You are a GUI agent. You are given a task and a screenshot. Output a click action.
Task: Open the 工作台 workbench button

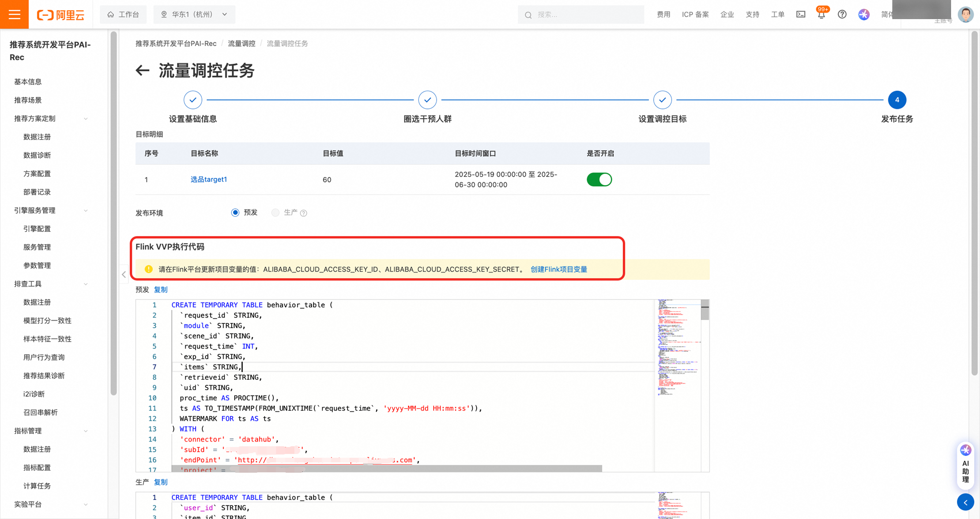click(123, 14)
